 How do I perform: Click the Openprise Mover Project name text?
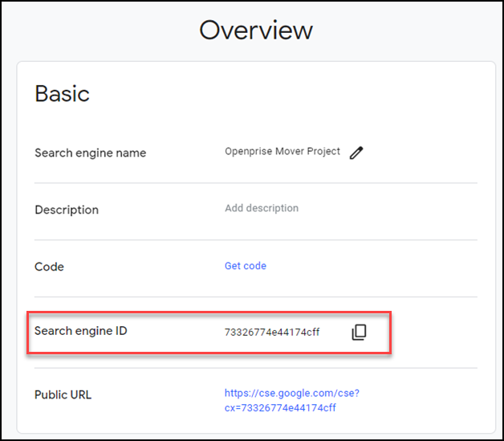point(282,152)
